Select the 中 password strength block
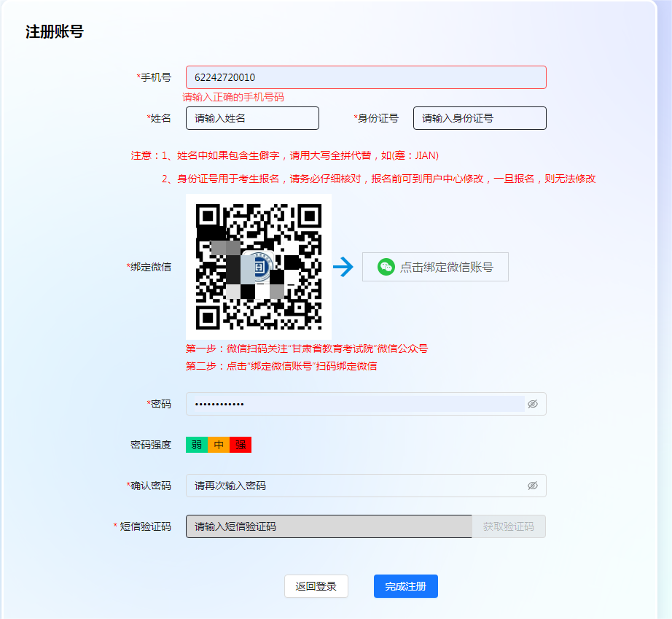This screenshot has height=619, width=672. click(x=218, y=444)
